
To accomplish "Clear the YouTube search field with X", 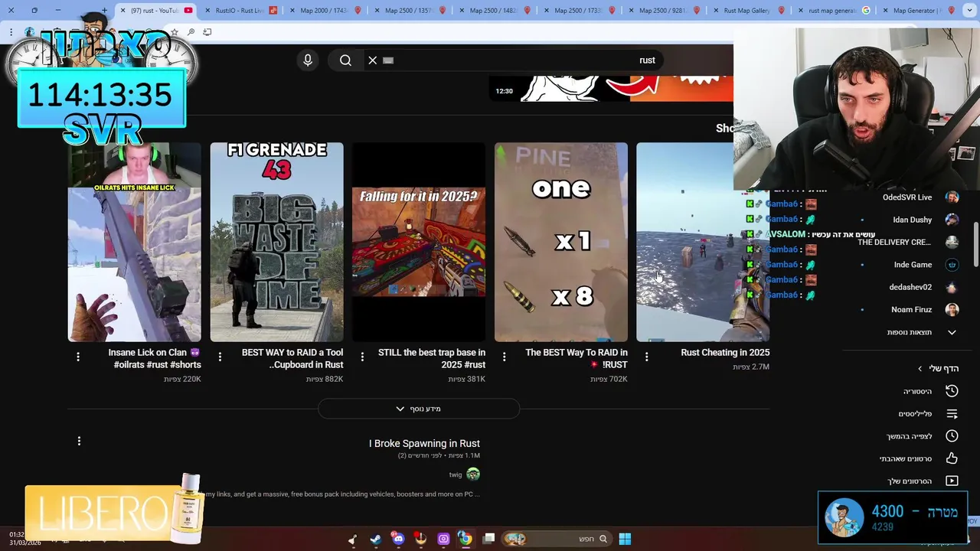I will click(373, 60).
